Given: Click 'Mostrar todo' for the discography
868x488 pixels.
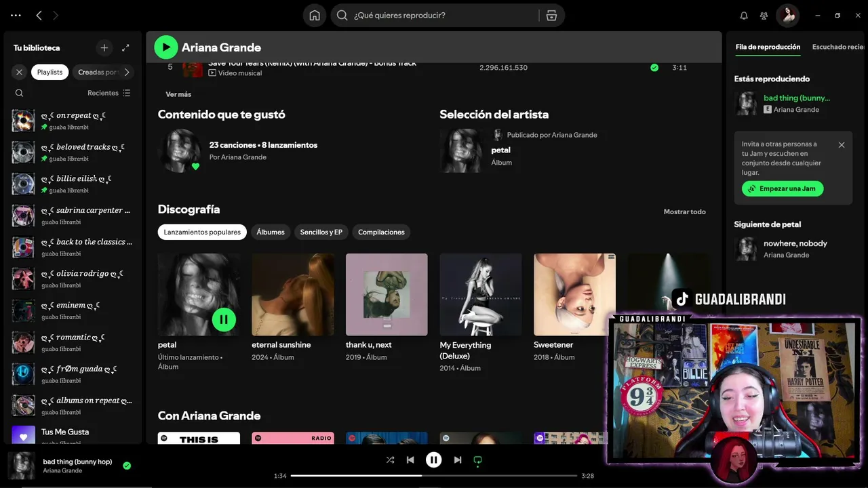Looking at the screenshot, I should tap(684, 211).
